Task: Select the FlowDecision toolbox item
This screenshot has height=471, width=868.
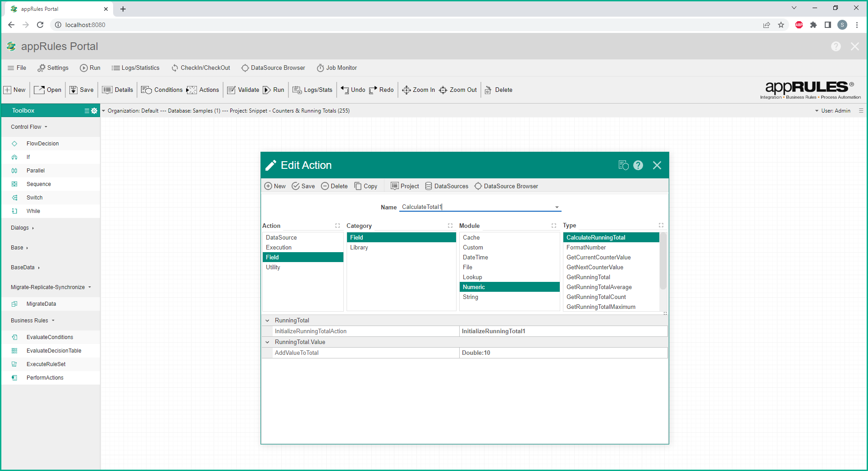Action: pyautogui.click(x=42, y=144)
